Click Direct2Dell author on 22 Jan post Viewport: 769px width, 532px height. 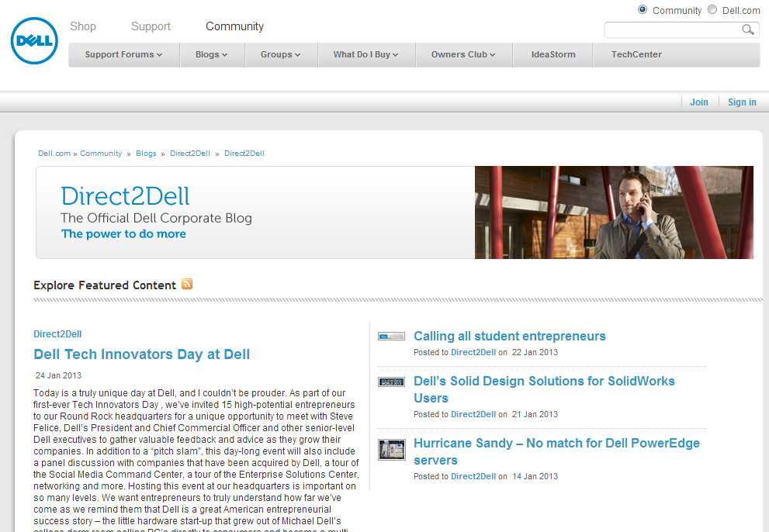(x=473, y=352)
